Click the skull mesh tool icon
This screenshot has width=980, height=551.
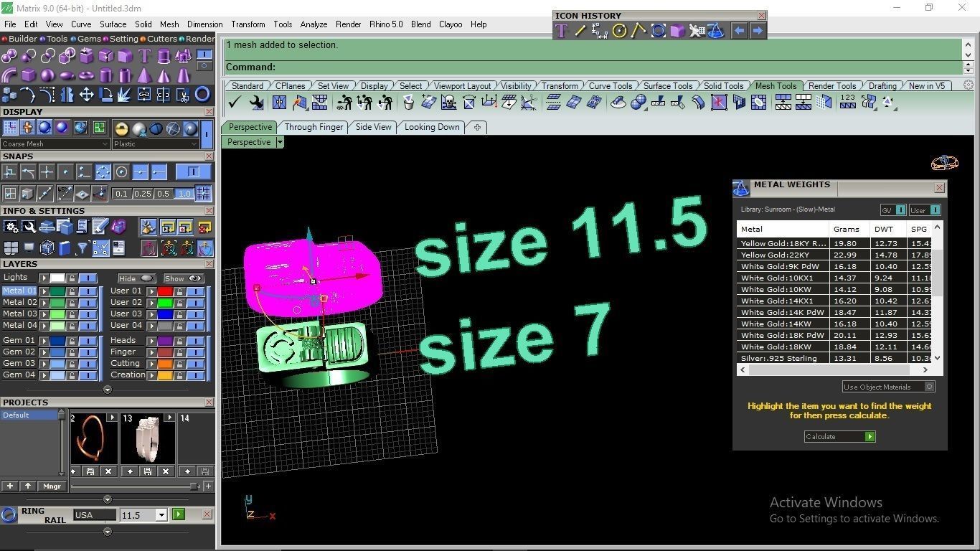pos(448,103)
